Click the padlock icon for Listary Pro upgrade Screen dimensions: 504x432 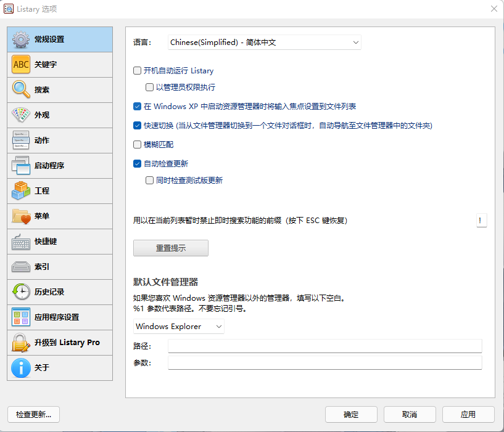coord(21,343)
